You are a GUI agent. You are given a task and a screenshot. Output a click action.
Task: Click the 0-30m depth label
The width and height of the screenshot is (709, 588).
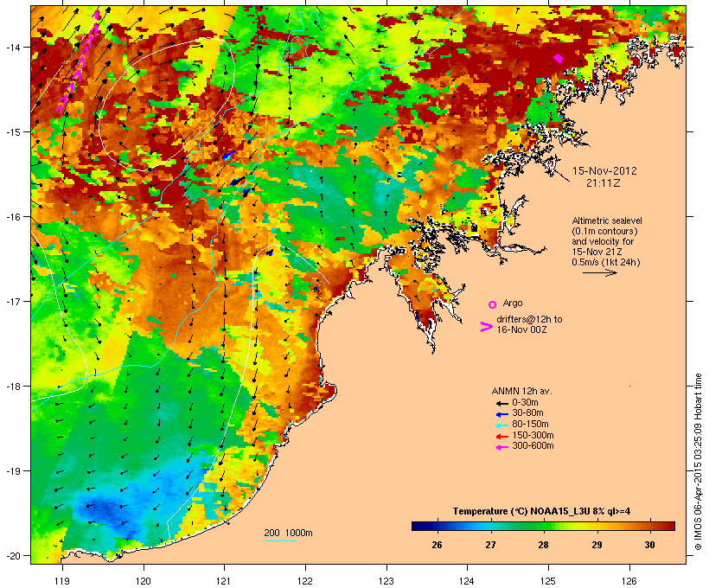525,402
